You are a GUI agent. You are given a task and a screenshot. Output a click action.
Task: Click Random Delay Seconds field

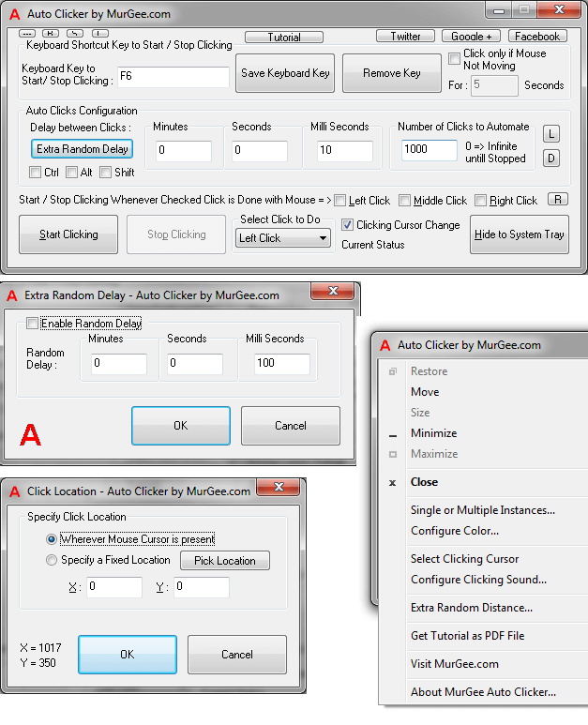[195, 364]
